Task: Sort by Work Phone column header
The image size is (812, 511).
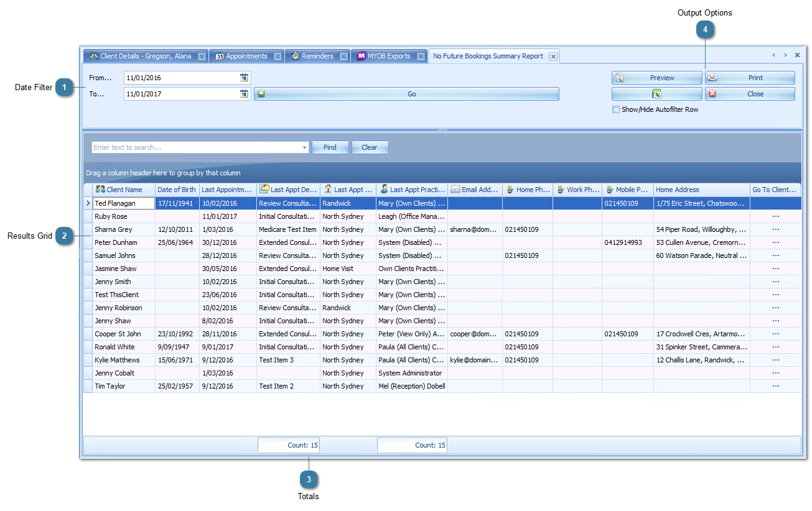Action: [577, 190]
